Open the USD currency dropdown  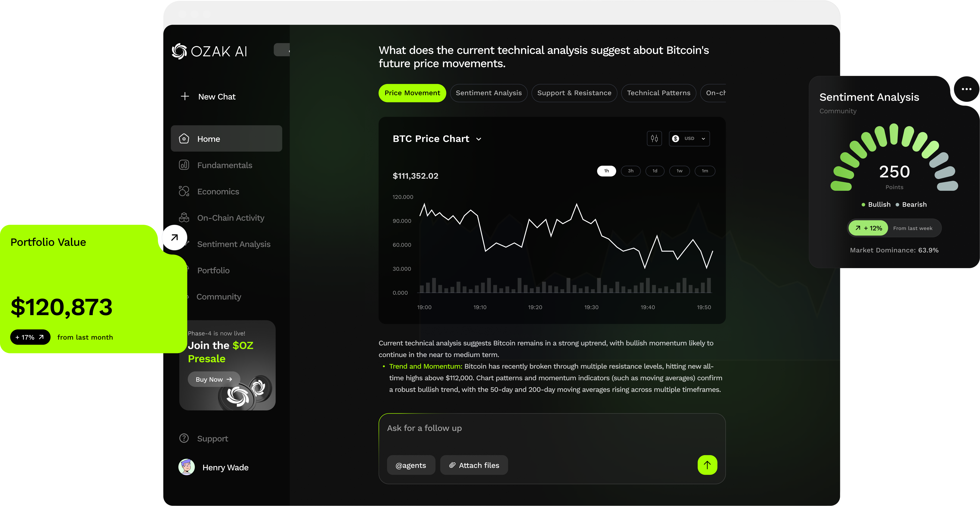(x=689, y=139)
